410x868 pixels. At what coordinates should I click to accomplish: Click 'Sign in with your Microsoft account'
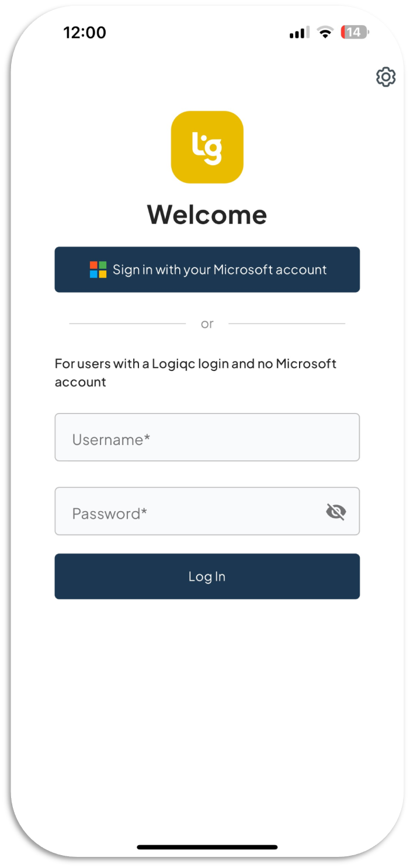[207, 269]
